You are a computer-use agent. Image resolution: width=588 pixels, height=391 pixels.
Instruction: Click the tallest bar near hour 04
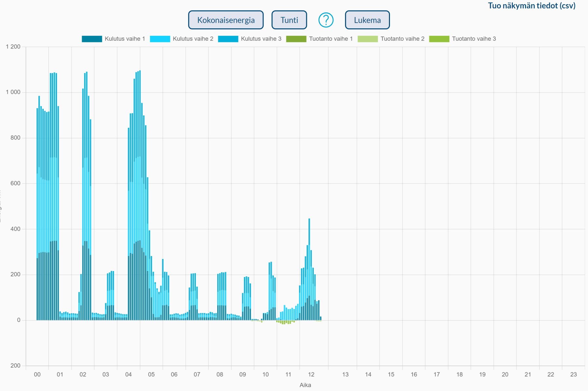[140, 195]
